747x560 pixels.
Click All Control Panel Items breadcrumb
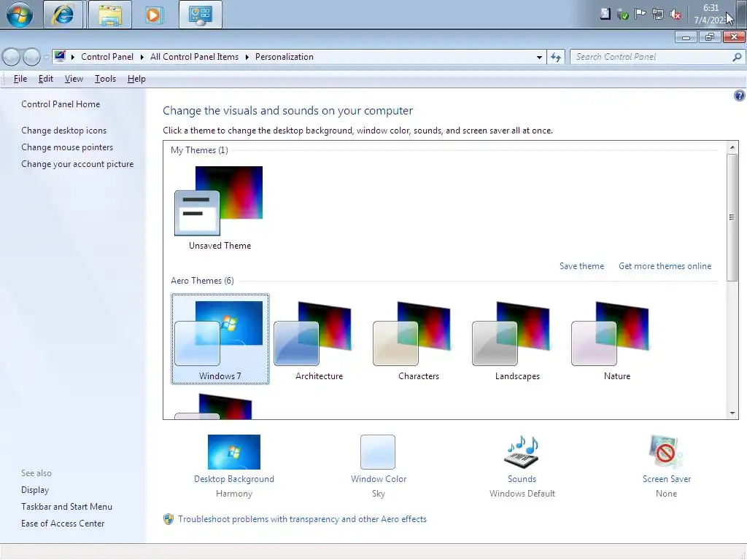point(194,57)
